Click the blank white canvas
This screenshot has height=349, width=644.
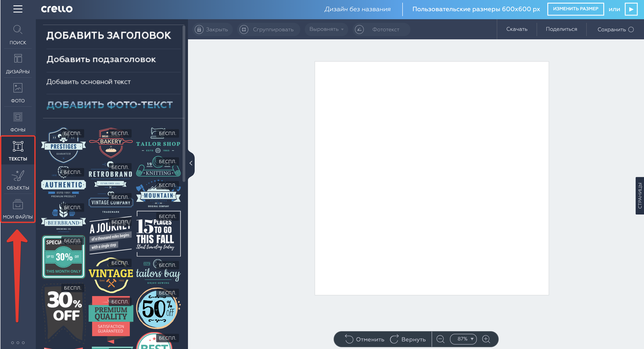click(x=432, y=178)
